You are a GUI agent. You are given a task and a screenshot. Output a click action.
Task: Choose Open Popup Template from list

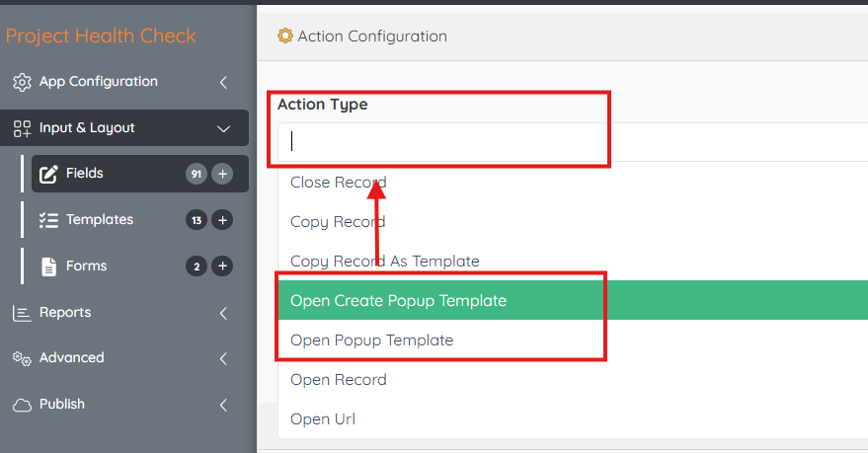coord(371,340)
